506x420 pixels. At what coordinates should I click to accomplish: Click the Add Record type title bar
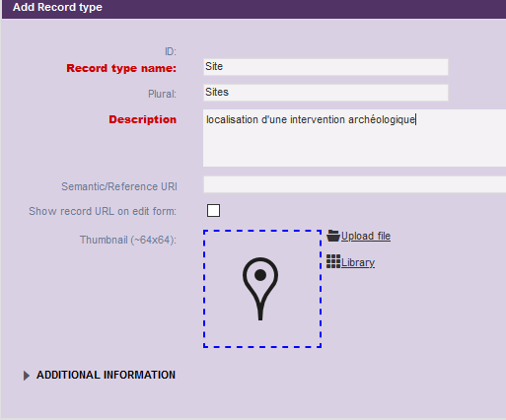tap(253, 9)
